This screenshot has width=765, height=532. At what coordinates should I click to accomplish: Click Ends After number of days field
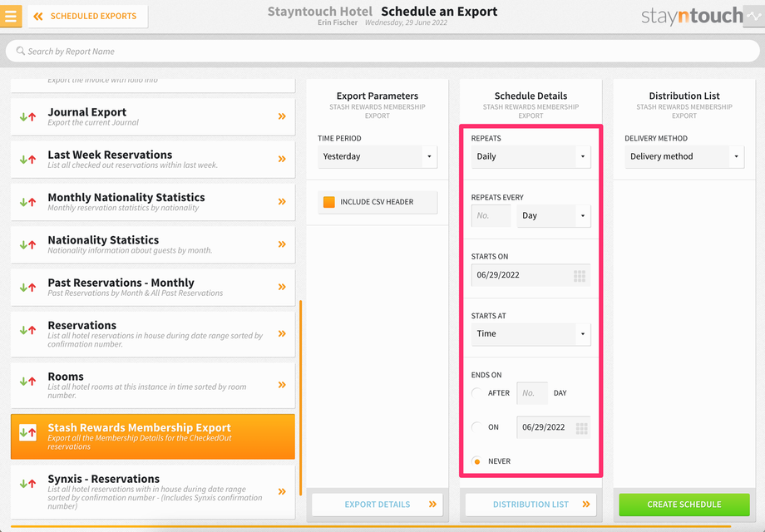[x=532, y=393]
